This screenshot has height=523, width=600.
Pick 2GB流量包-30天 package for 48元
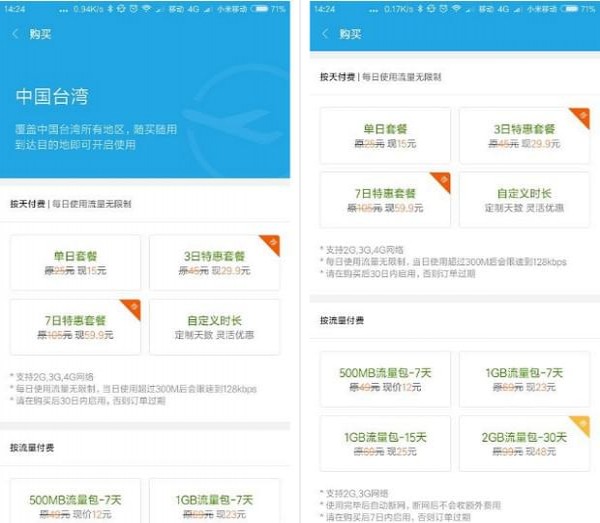[x=524, y=443]
